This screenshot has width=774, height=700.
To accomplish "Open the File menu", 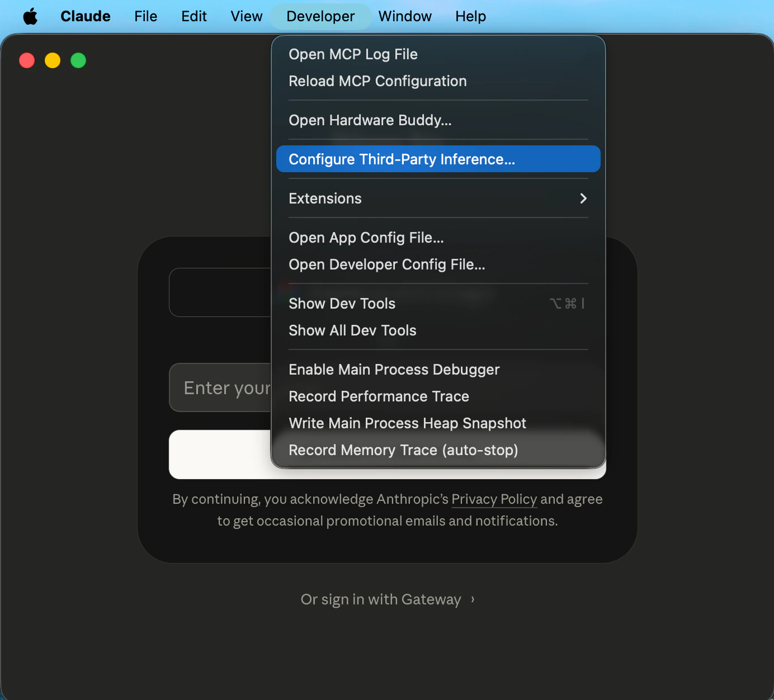I will pyautogui.click(x=146, y=16).
